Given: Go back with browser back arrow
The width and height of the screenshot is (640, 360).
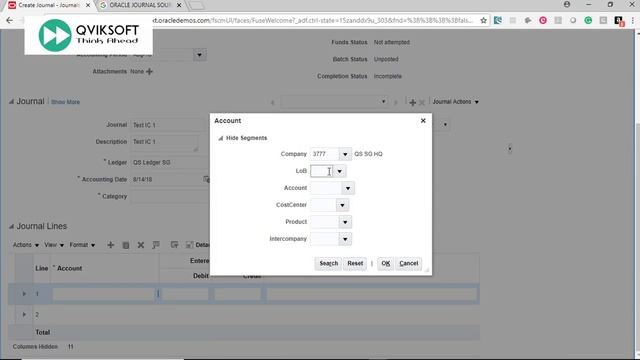Looking at the screenshot, I should pyautogui.click(x=9, y=20).
